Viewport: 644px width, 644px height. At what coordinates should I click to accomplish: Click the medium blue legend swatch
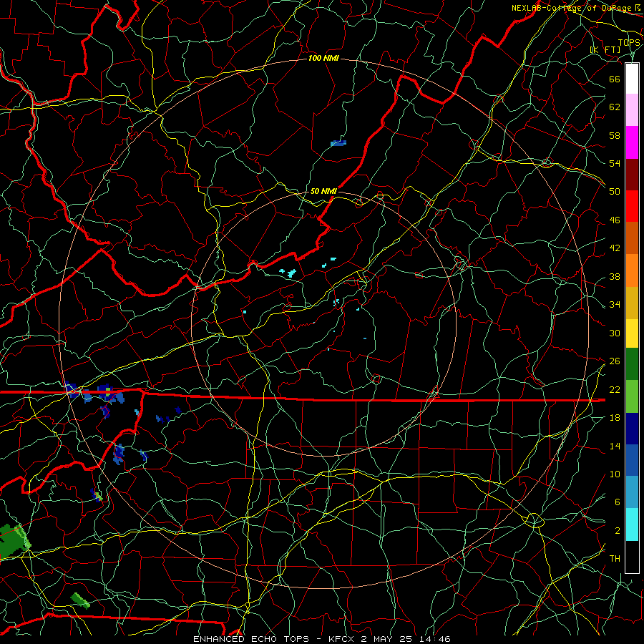[x=632, y=460]
